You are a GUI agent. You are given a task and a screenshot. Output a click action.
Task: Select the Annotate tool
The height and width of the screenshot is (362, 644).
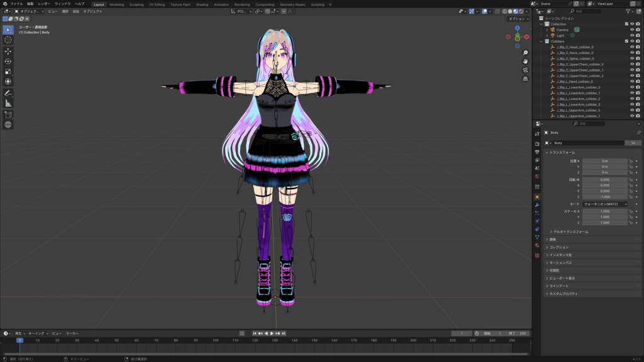pos(8,93)
